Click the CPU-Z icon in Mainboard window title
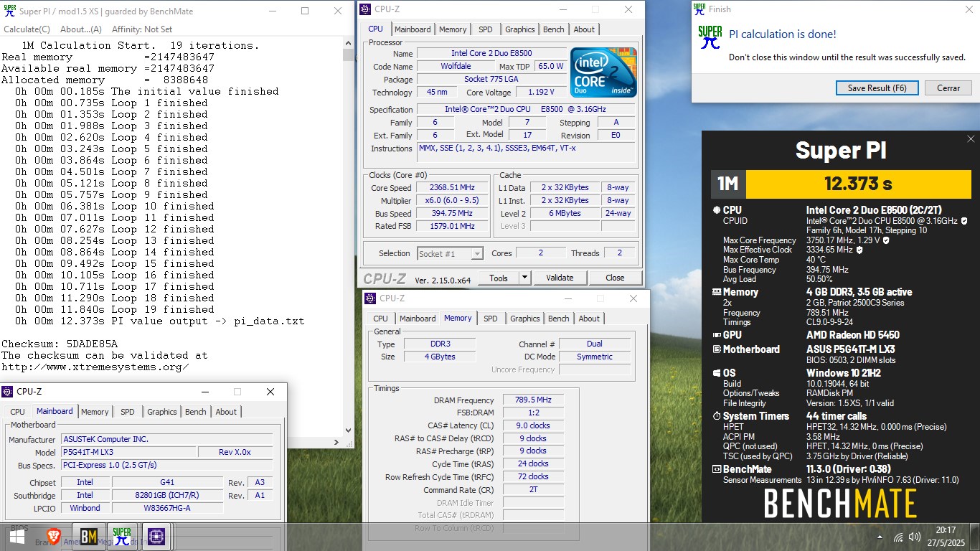 (8, 392)
